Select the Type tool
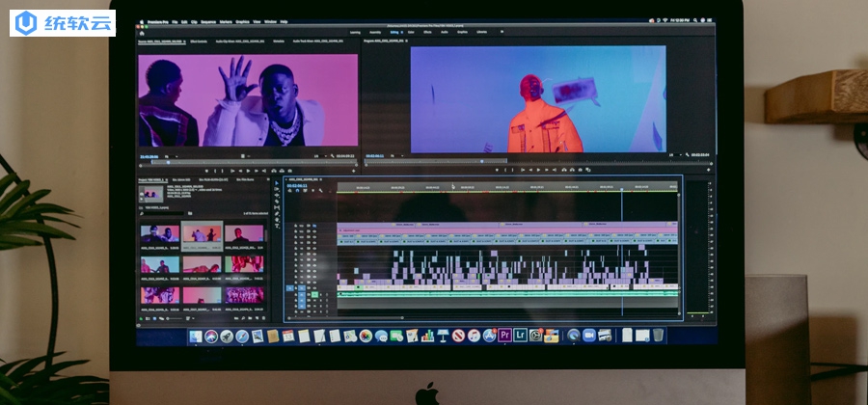This screenshot has width=868, height=405. coord(277,226)
